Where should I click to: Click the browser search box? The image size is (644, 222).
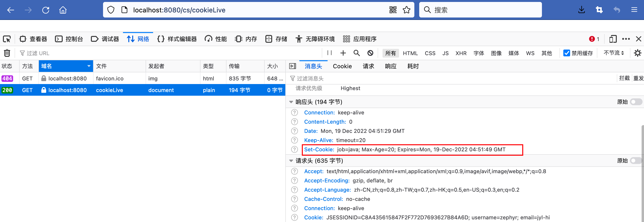[x=480, y=10]
